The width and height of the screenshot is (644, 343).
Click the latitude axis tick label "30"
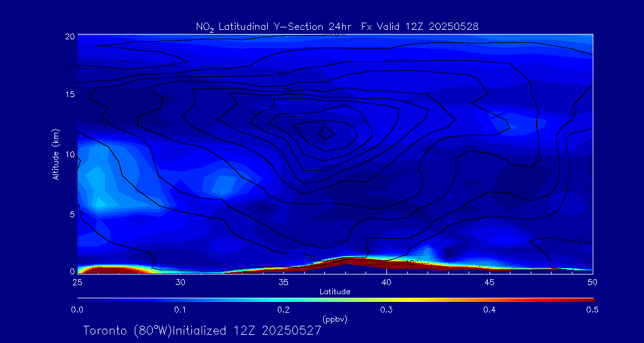coord(180,282)
